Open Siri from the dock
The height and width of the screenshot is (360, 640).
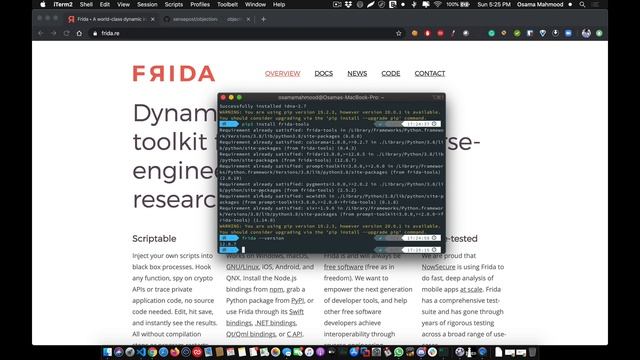tap(119, 352)
